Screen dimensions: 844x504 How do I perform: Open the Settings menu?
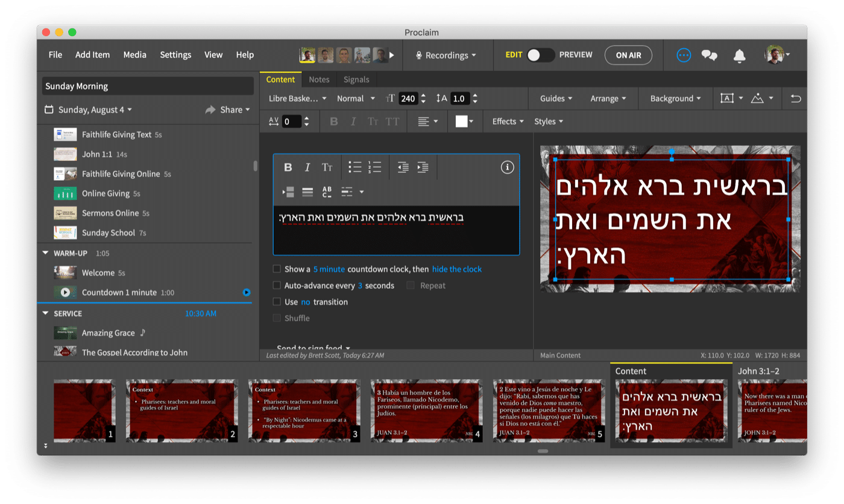tap(175, 54)
